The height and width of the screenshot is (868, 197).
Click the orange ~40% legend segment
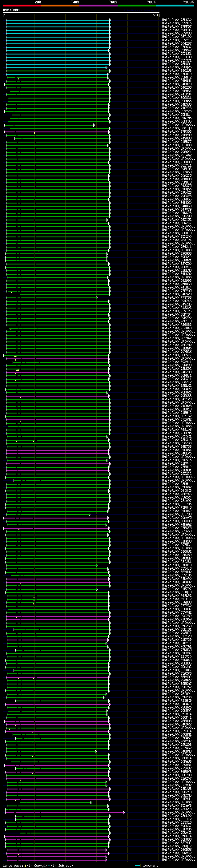click(60, 6)
